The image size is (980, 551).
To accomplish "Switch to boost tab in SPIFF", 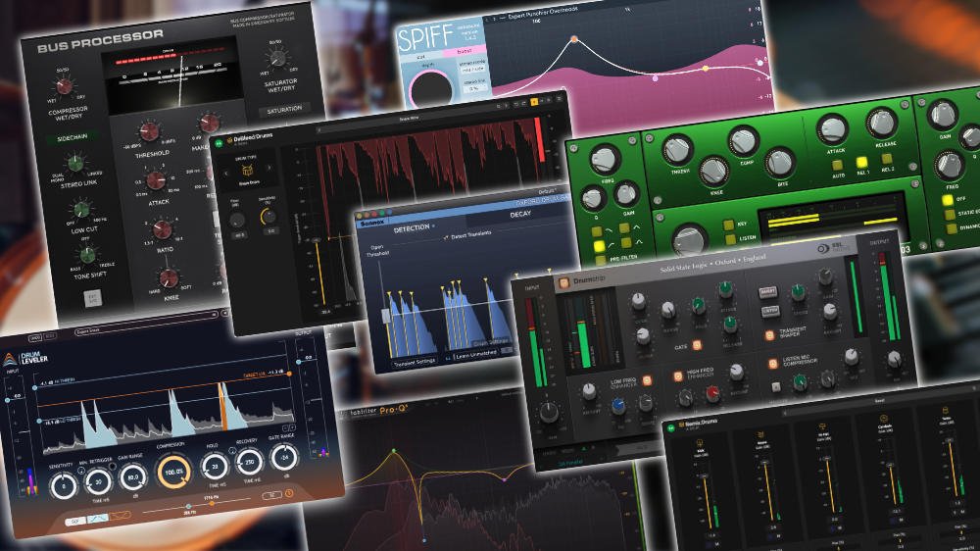I will click(465, 51).
